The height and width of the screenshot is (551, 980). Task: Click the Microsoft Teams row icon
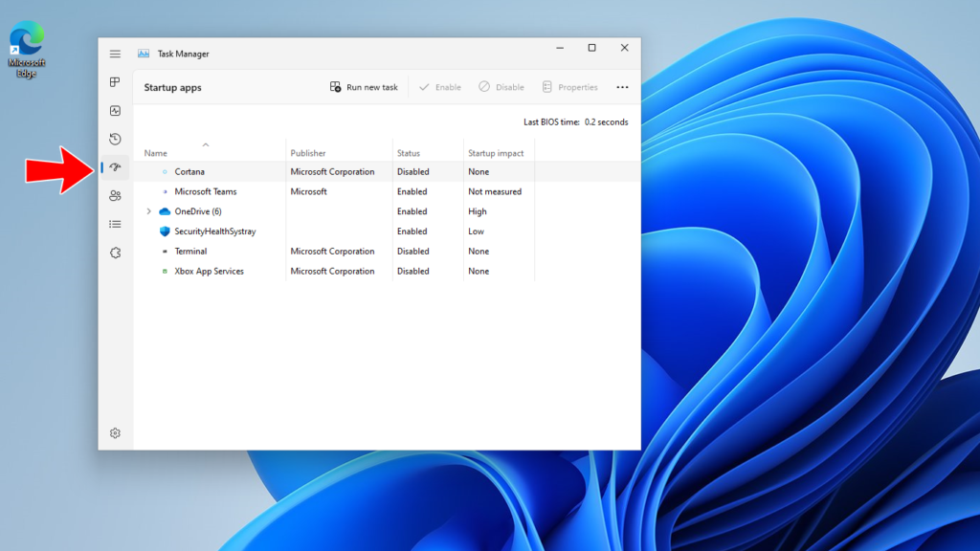tap(165, 191)
